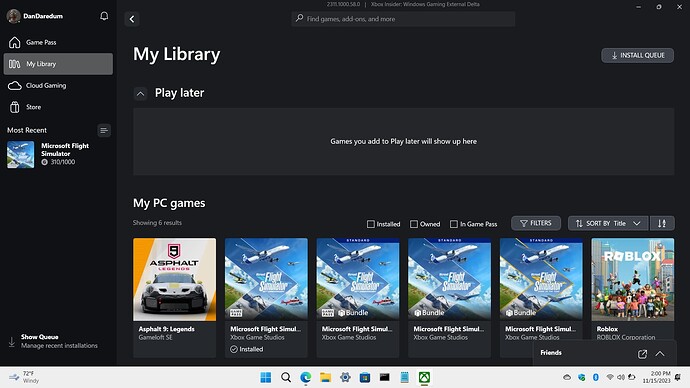This screenshot has width=690, height=388.
Task: Open the Install Queue button
Action: point(637,55)
